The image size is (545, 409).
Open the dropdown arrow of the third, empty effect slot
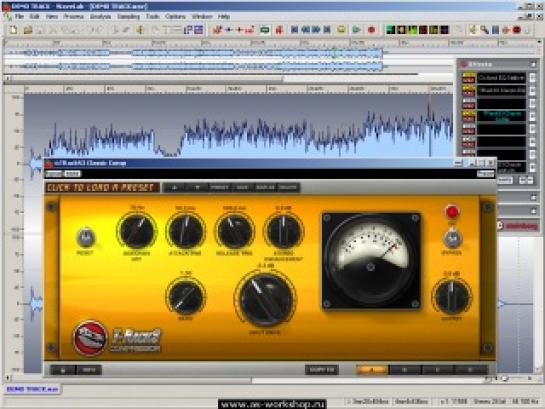coord(532,104)
